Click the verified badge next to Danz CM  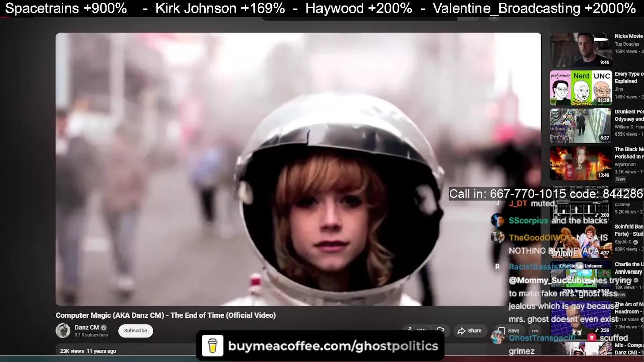[104, 328]
